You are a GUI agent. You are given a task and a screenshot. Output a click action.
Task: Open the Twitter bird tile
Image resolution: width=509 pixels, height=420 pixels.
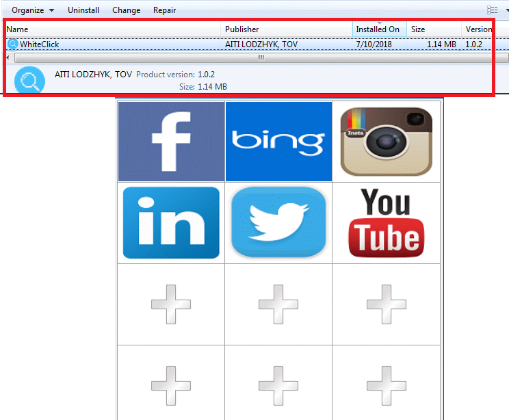[x=278, y=222]
